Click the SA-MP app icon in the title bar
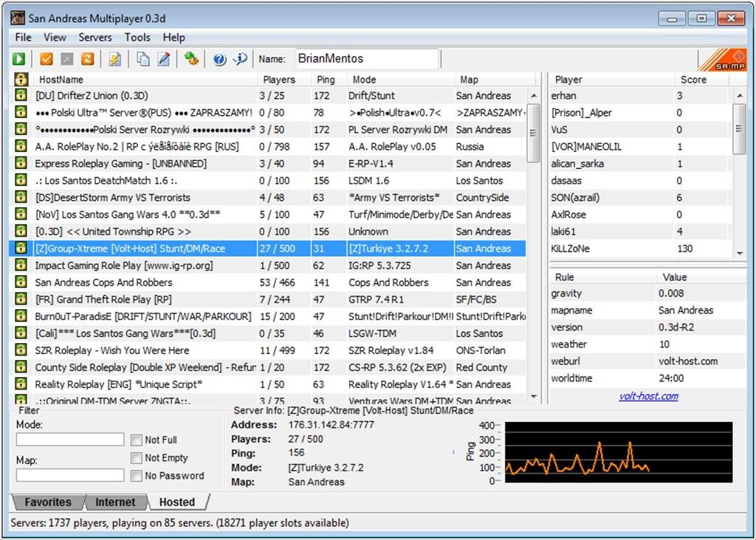Viewport: 756px width, 540px height. [x=18, y=18]
